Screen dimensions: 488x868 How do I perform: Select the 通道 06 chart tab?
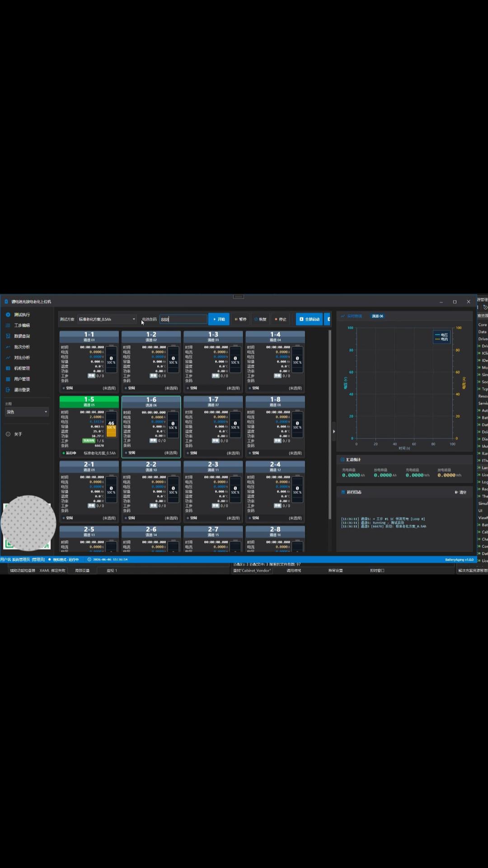point(377,316)
